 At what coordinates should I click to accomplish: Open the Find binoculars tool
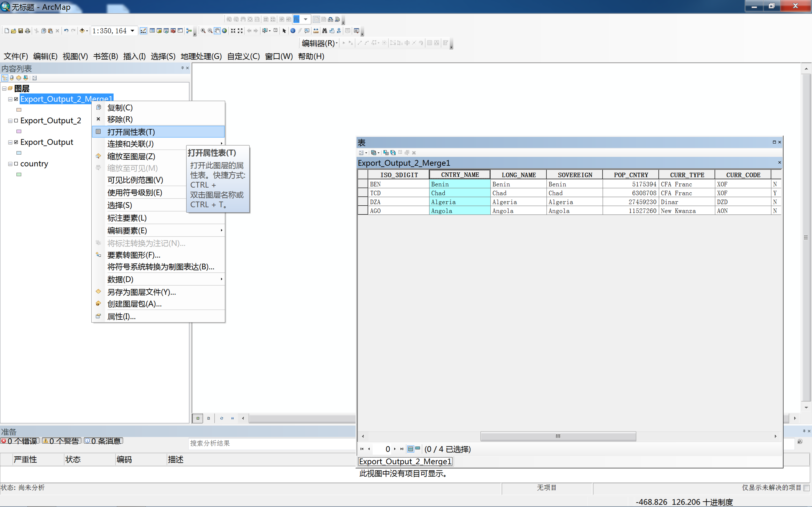325,31
